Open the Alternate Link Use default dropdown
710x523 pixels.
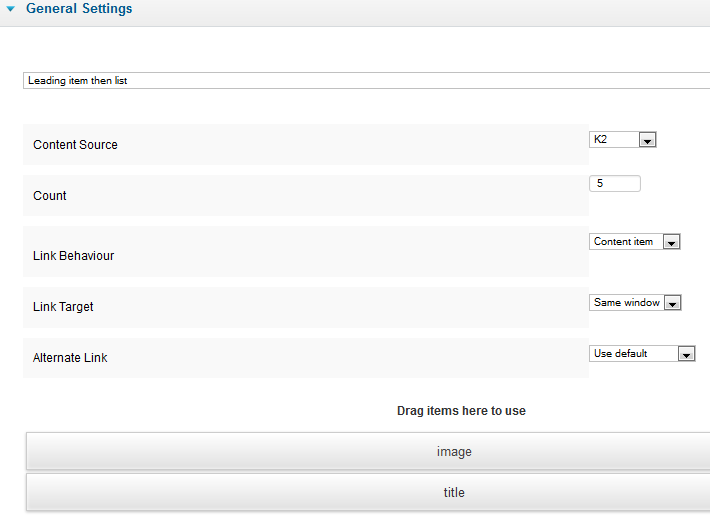642,354
